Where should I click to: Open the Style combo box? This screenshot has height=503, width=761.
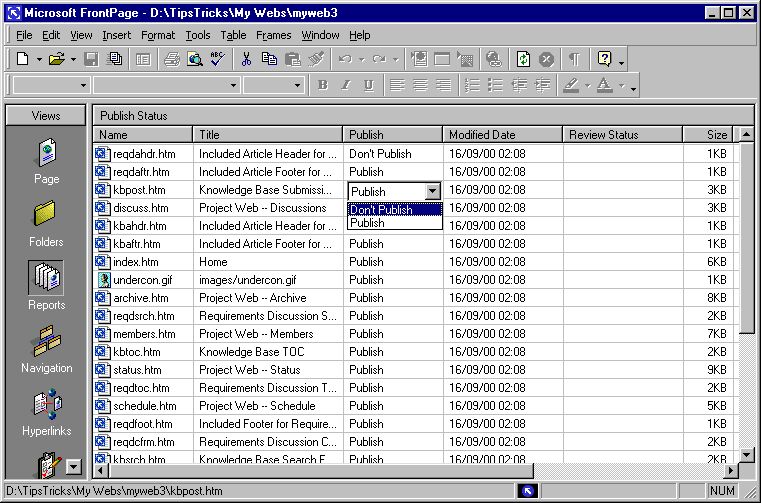click(51, 85)
